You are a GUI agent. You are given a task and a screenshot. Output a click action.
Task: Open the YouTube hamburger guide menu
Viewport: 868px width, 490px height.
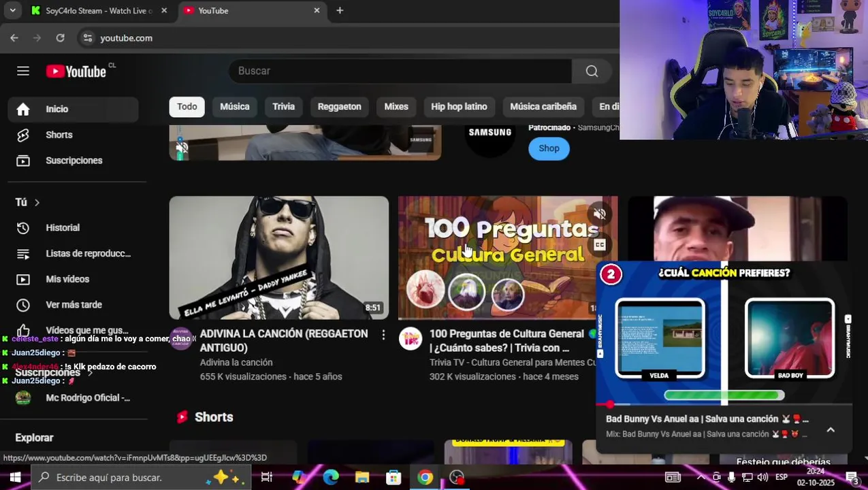23,71
